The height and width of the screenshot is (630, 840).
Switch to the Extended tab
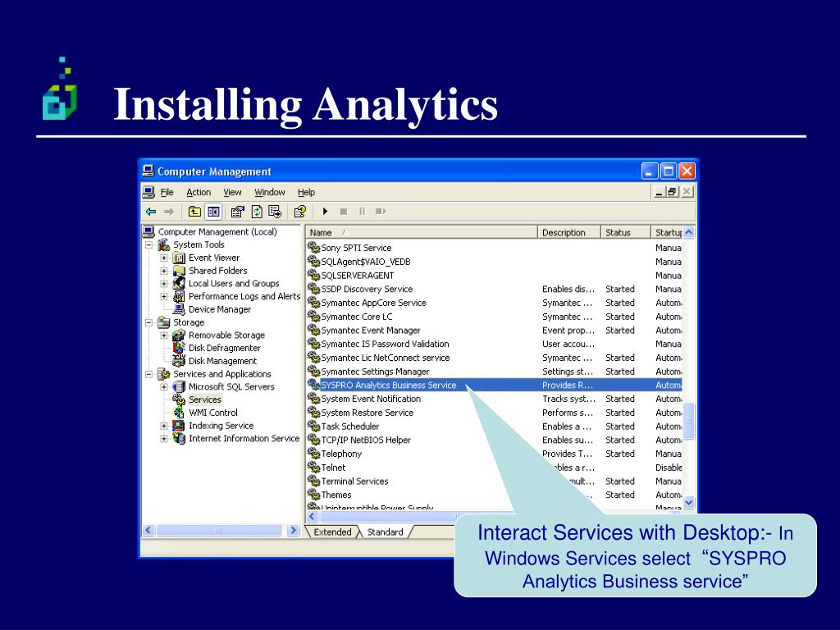click(x=332, y=532)
